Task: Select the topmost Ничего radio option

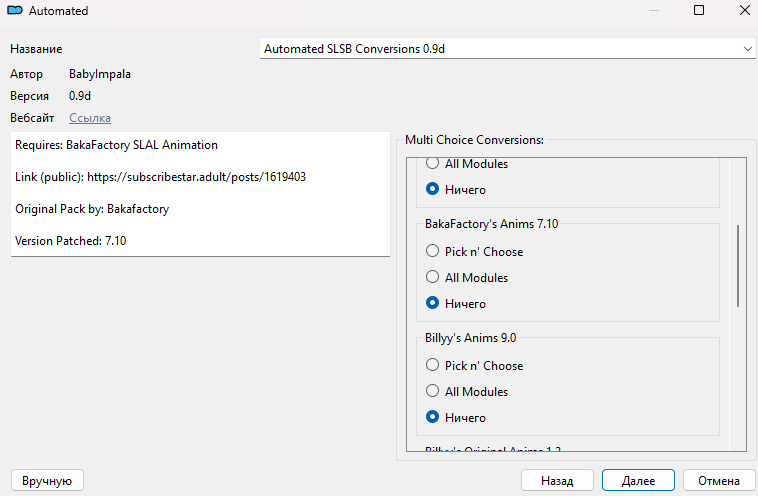Action: (x=433, y=190)
